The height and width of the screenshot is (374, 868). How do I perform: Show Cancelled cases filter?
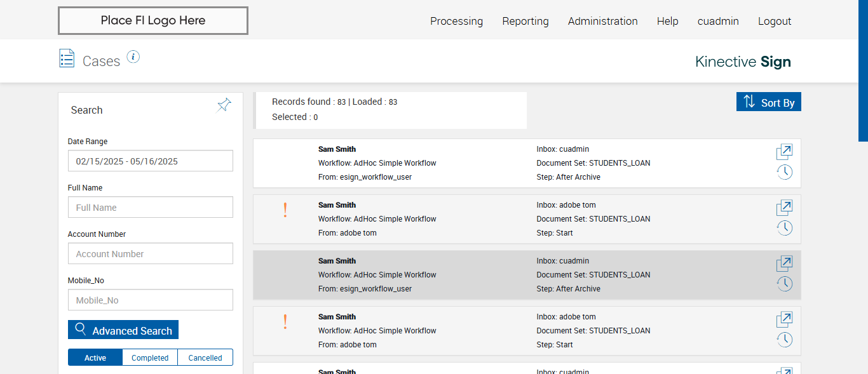[205, 357]
